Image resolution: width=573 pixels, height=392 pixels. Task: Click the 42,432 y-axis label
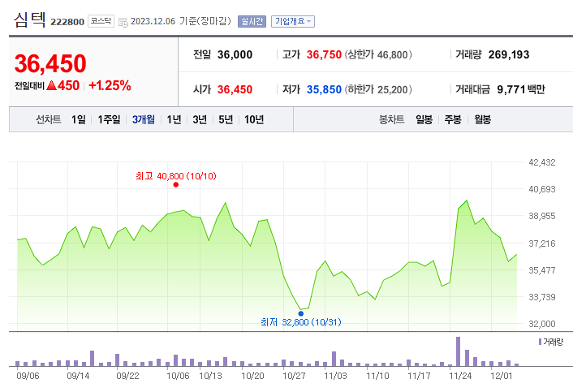(542, 162)
